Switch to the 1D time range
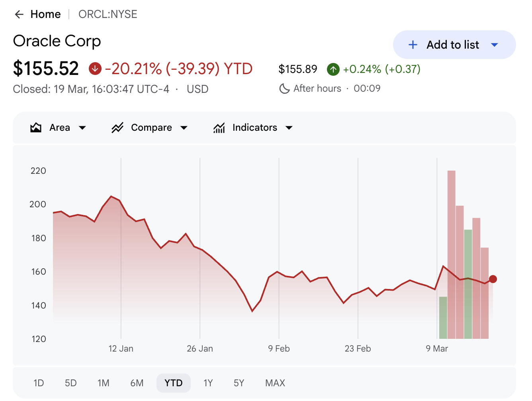The width and height of the screenshot is (532, 401). [39, 383]
